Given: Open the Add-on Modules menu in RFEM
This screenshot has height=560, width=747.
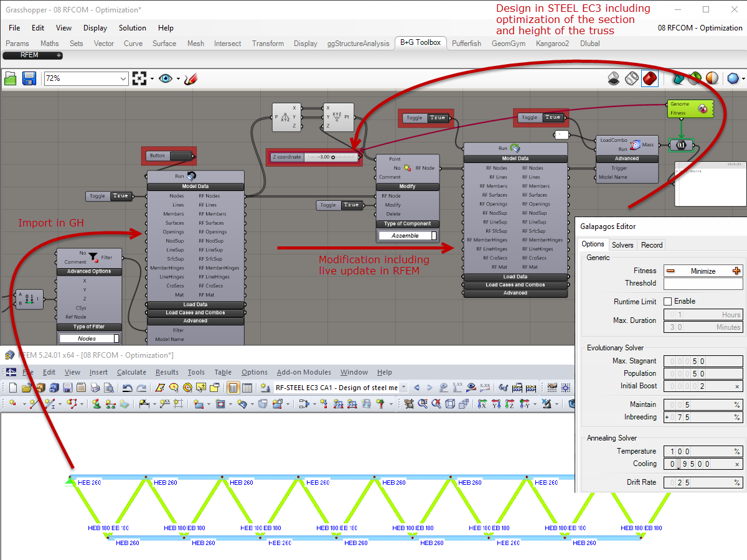Looking at the screenshot, I should coord(304,372).
